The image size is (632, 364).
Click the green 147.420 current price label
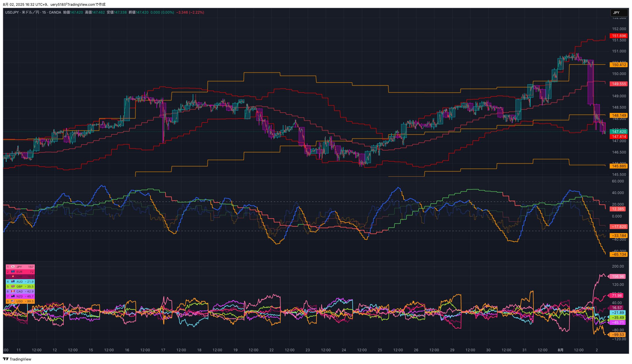pyautogui.click(x=619, y=131)
